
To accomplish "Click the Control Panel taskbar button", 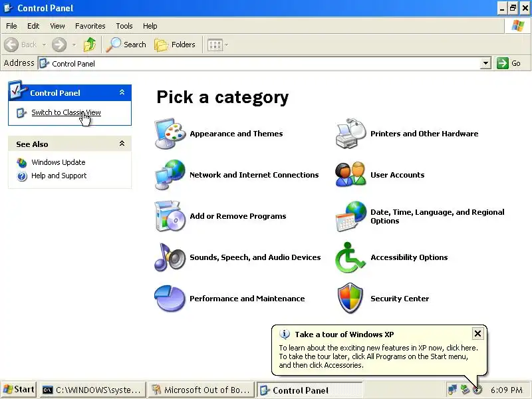I will (x=310, y=390).
